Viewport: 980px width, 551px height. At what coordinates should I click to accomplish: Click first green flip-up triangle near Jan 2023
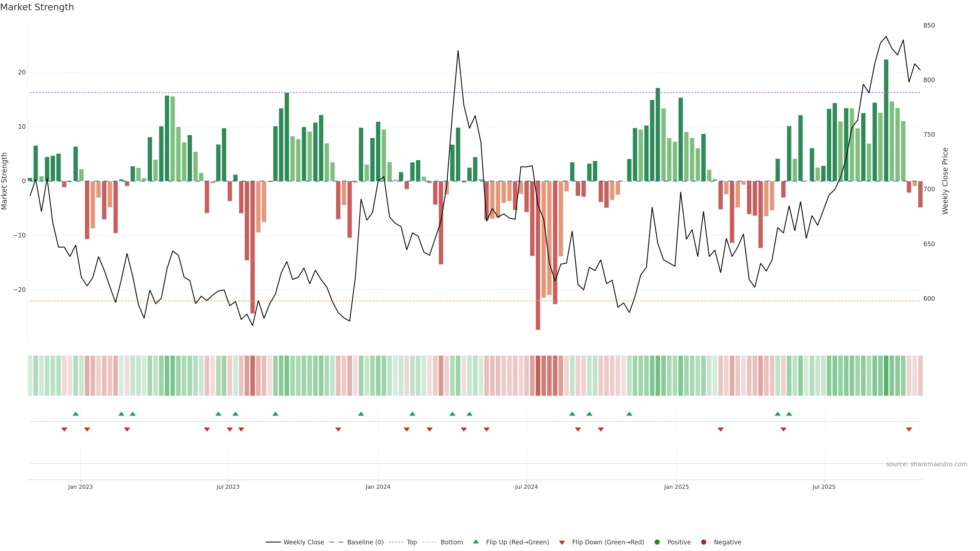coord(76,414)
